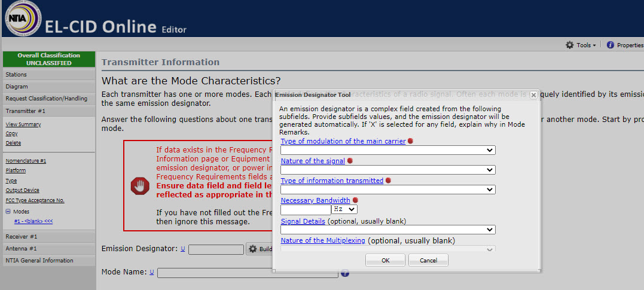This screenshot has height=290, width=644.
Task: Click red required marker beside Necessary Bandwidth
Action: pos(355,200)
